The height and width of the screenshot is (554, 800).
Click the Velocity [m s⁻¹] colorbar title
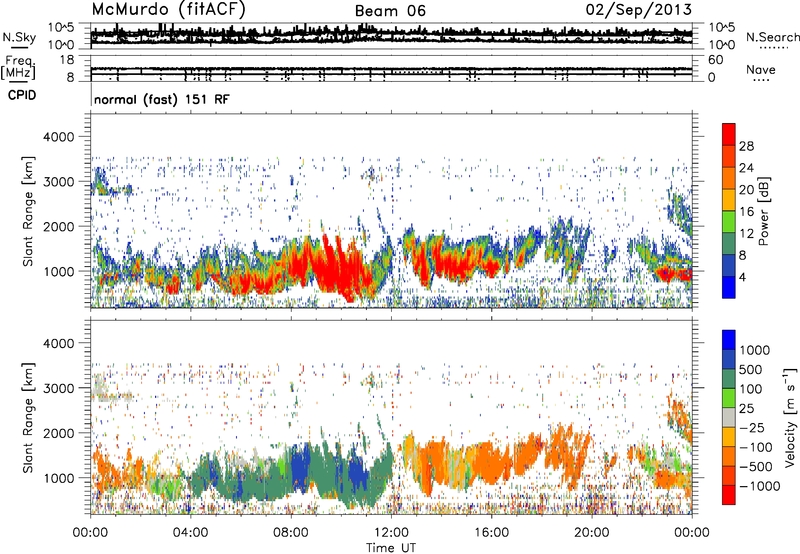(790, 417)
